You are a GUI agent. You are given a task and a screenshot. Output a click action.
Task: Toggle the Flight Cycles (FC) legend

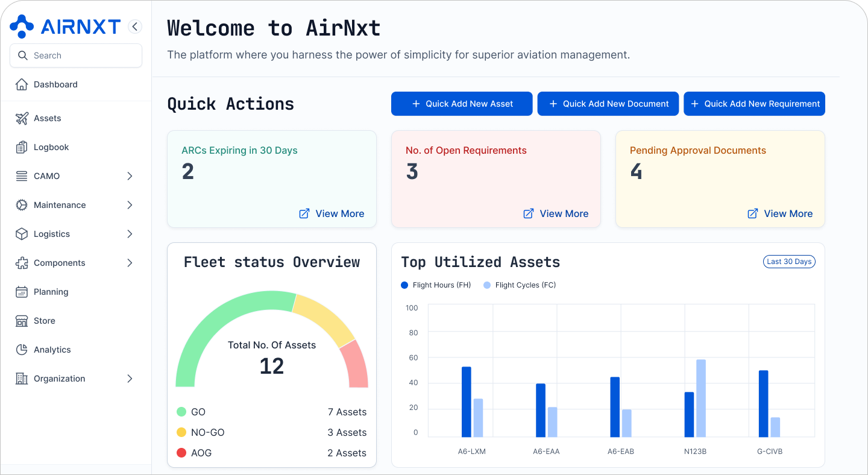pos(519,285)
